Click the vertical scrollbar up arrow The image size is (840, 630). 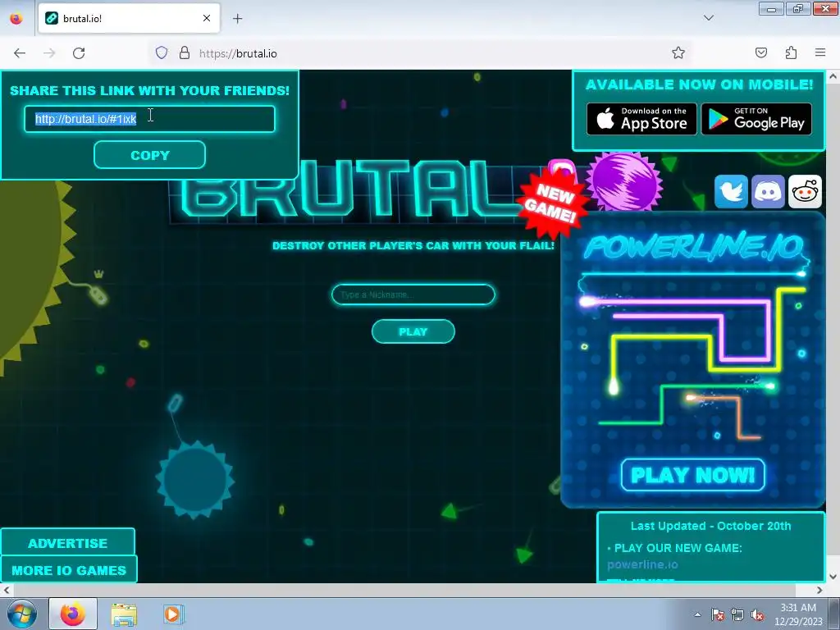pos(833,76)
